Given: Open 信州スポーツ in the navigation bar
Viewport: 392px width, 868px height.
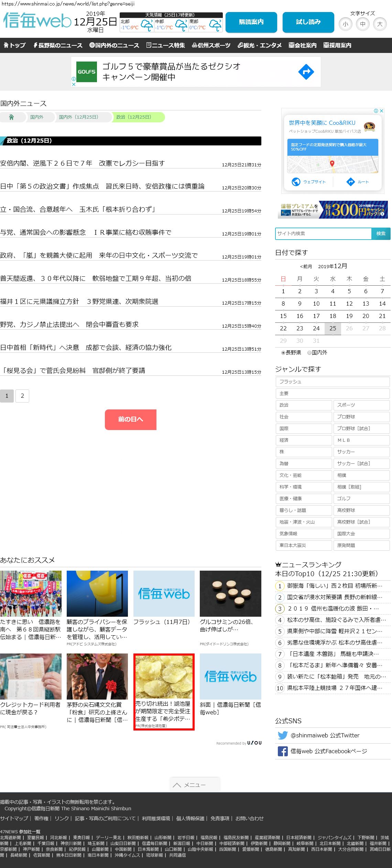Looking at the screenshot, I should point(211,45).
